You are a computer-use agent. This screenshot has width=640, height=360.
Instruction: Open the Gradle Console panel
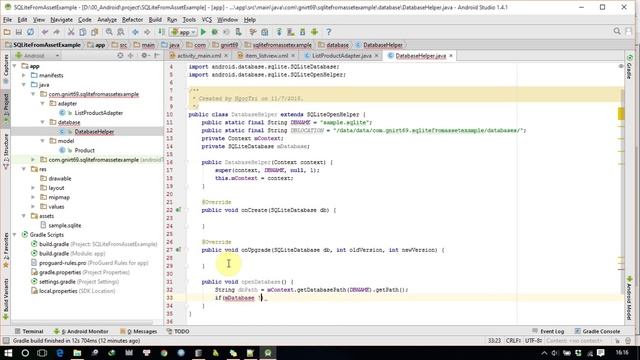(598, 331)
